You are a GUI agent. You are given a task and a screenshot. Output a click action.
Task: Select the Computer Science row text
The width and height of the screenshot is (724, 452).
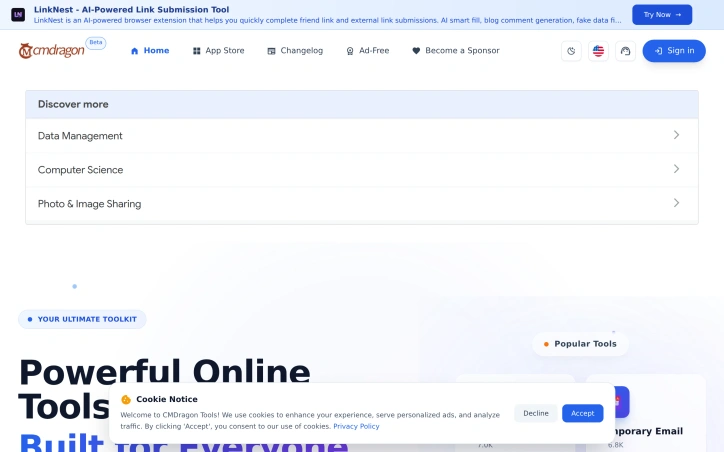(80, 170)
